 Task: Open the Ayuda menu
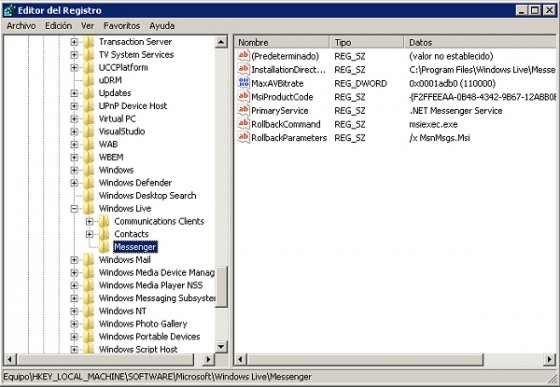162,26
